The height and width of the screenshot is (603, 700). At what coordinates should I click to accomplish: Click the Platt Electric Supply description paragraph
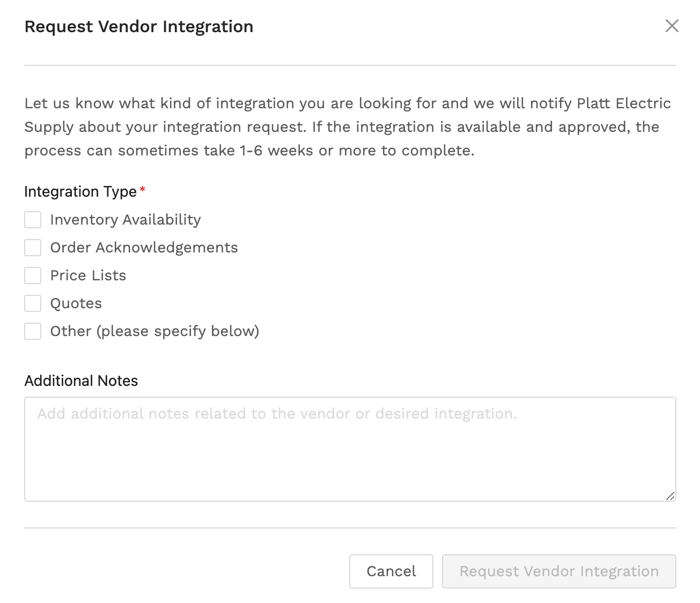tap(348, 126)
